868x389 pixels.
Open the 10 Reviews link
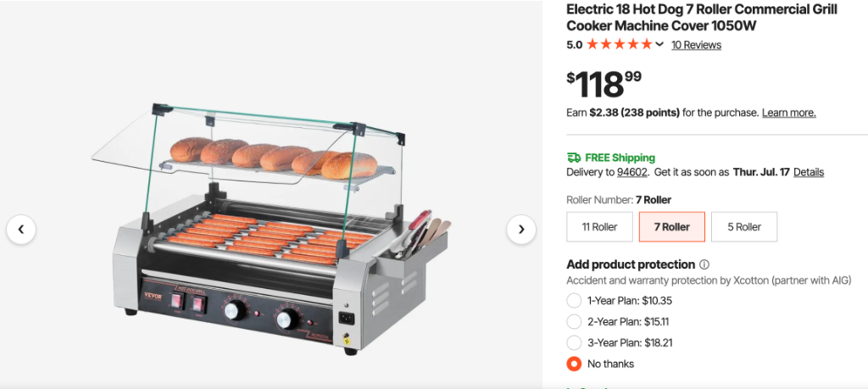(696, 45)
